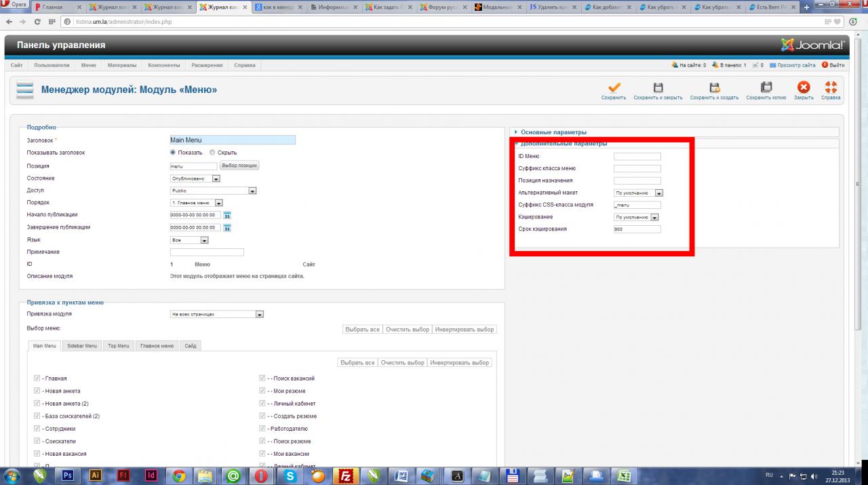Image resolution: width=868 pixels, height=485 pixels.
Task: Switch to the Sidebar Menu tab
Action: point(82,346)
